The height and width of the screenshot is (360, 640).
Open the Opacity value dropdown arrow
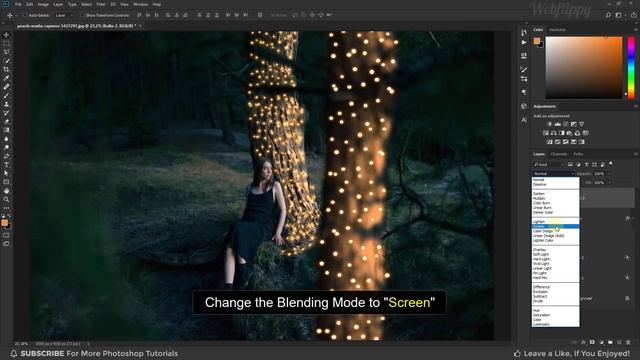609,173
